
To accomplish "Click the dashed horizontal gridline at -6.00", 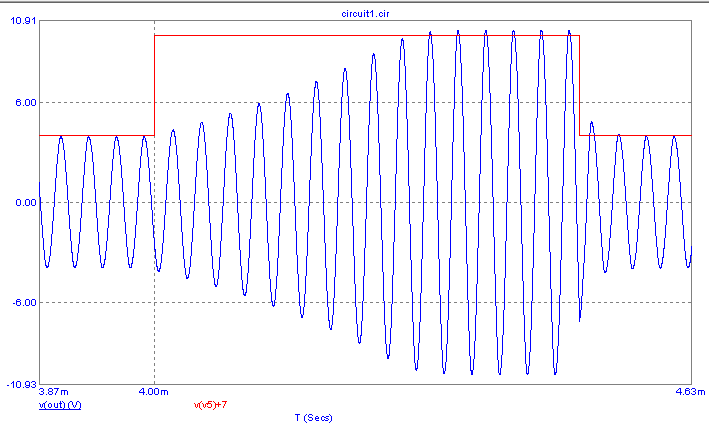I will point(100,302).
